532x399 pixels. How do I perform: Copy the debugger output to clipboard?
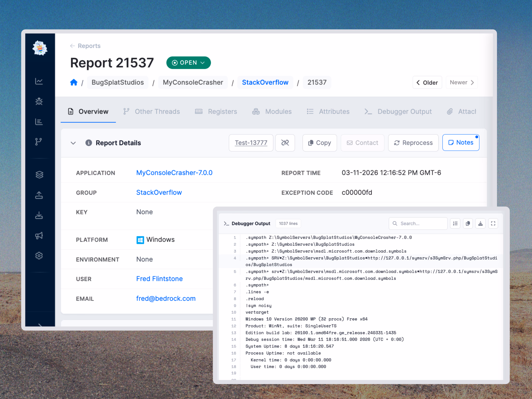[x=468, y=223]
